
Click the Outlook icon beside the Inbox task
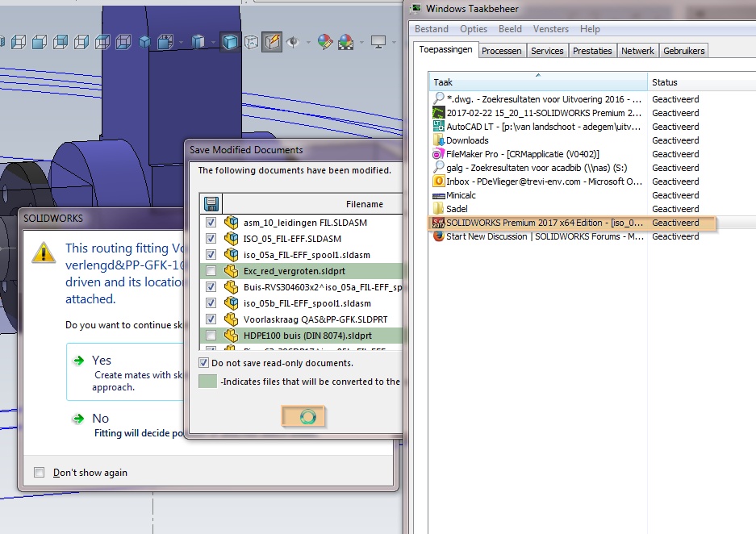tap(438, 181)
